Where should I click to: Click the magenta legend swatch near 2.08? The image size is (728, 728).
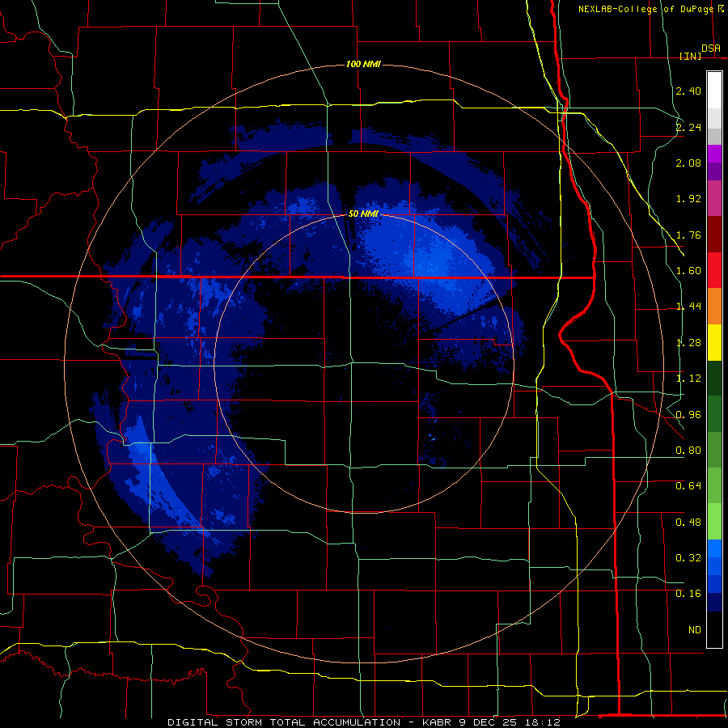pos(714,154)
